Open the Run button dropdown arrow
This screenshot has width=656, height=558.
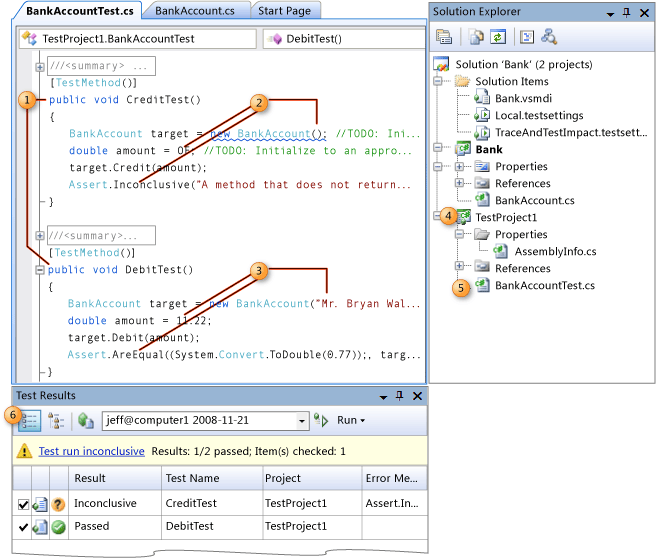tap(362, 420)
